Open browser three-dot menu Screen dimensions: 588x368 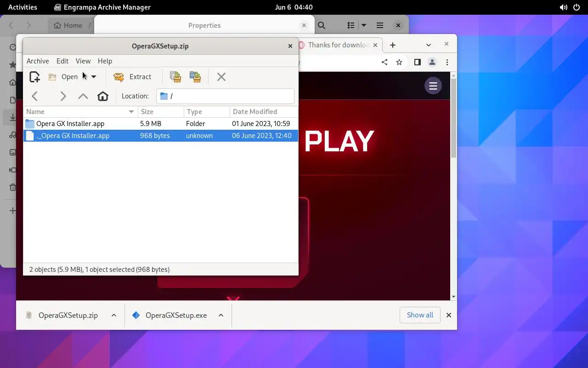pyautogui.click(x=447, y=62)
